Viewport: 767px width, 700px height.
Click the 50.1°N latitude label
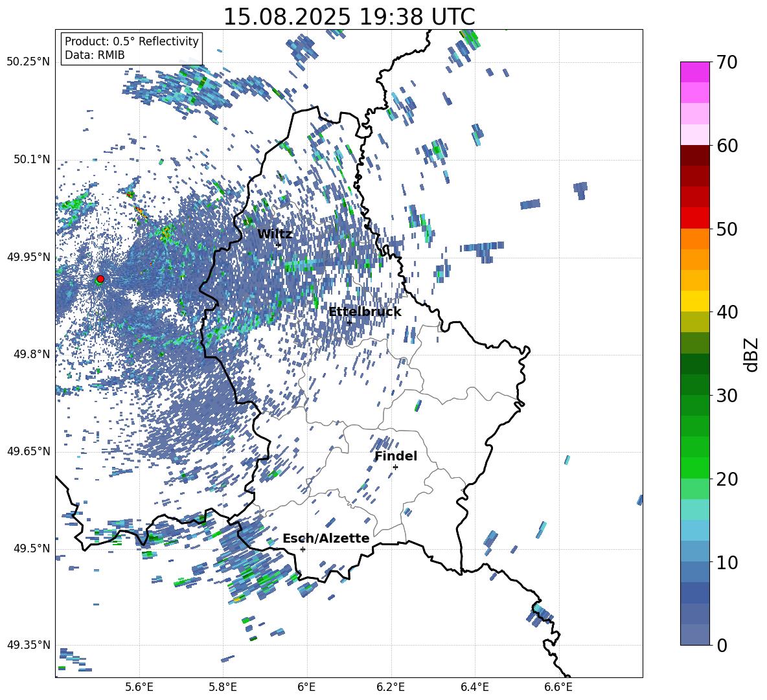pos(32,159)
